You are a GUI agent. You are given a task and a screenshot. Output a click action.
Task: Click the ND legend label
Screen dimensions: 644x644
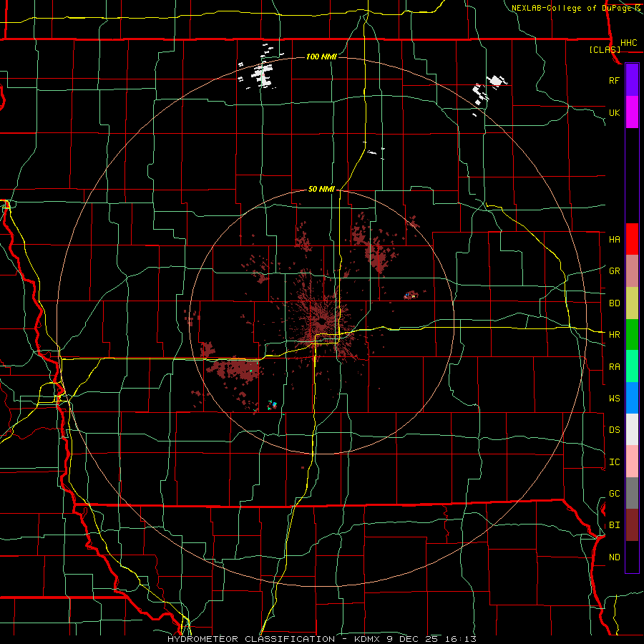pos(615,557)
